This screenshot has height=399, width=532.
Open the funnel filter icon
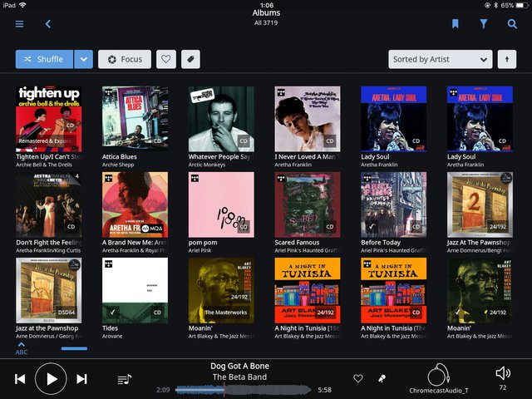(484, 24)
